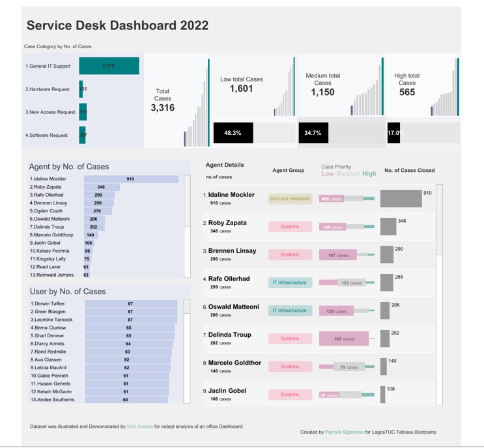The width and height of the screenshot is (484, 448).
Task: Select Husain Gehrels user bar
Action: pyautogui.click(x=127, y=384)
